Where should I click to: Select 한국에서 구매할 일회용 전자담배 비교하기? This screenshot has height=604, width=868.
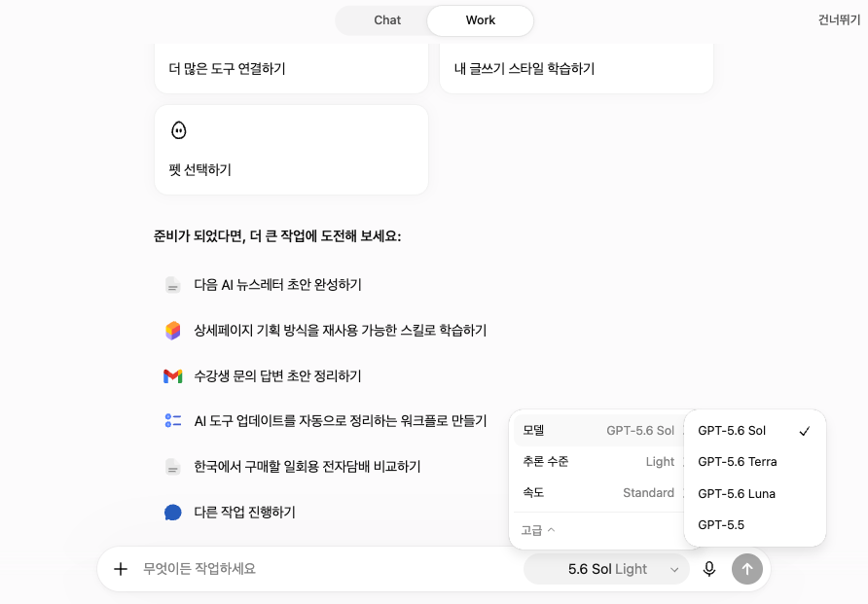tap(307, 467)
